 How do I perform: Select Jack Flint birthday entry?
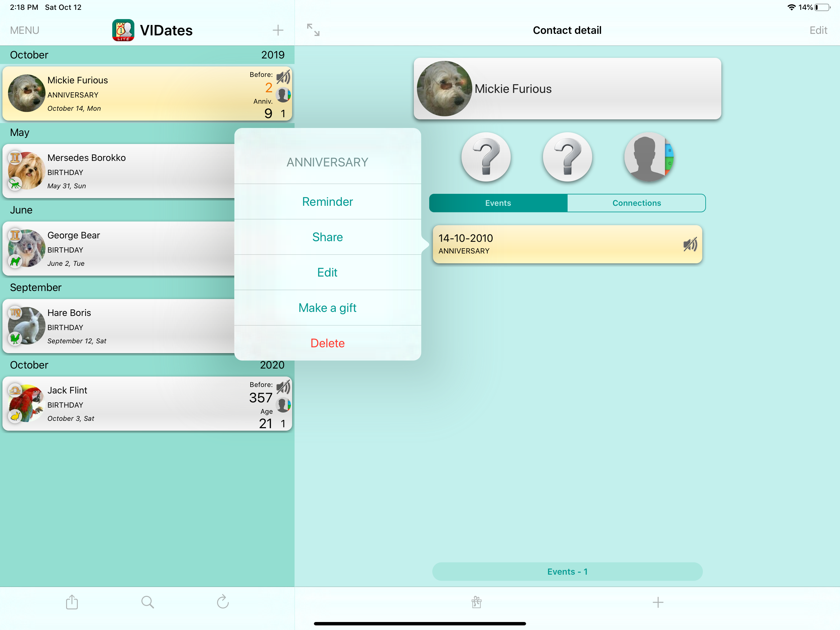pyautogui.click(x=147, y=404)
